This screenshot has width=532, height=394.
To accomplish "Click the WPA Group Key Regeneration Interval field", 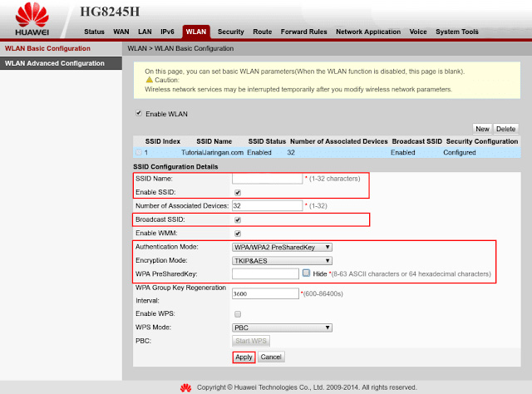I will click(265, 293).
